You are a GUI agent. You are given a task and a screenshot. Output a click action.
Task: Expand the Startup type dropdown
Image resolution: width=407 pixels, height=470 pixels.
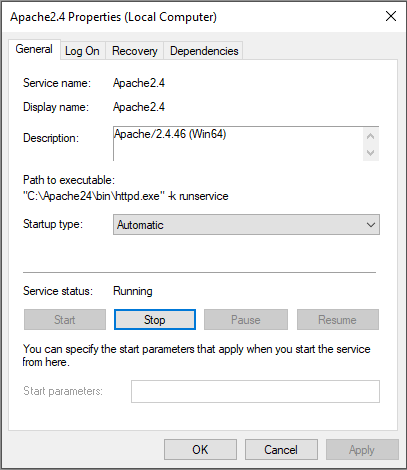246,225
